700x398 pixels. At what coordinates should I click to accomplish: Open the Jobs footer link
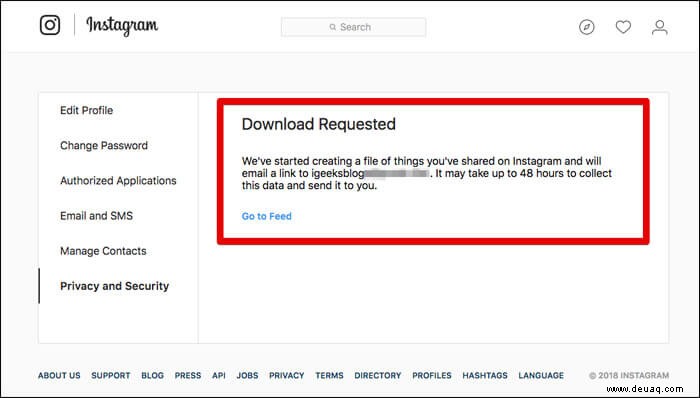tap(247, 376)
